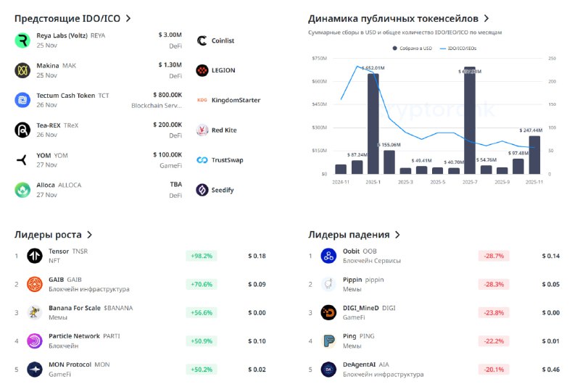Click the Banana For Scale icon

click(x=35, y=312)
